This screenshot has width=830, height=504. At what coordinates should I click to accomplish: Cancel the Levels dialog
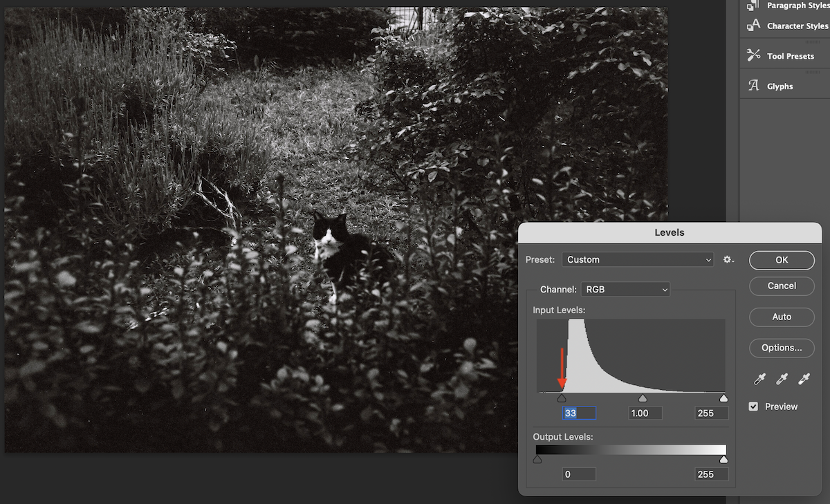[782, 286]
